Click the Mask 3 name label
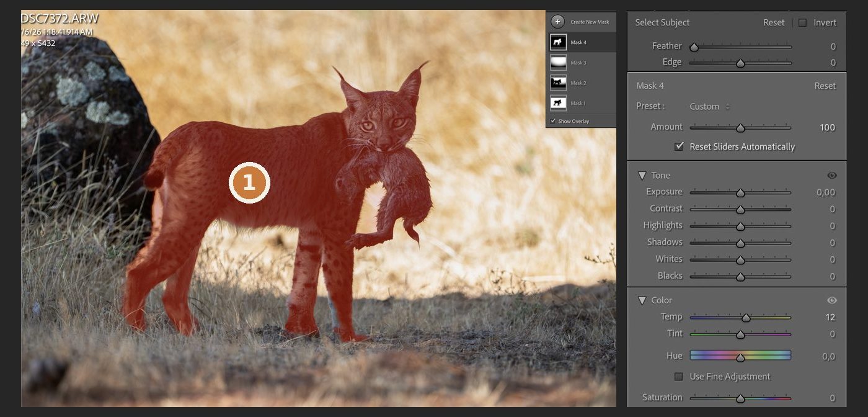Screen dimensions: 868x417 click(578, 63)
